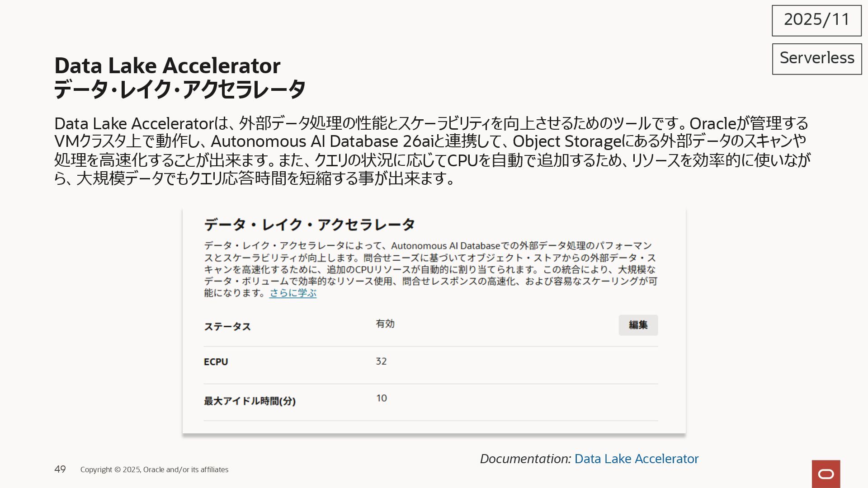Click the status value 有効
This screenshot has width=868, height=488.
pyautogui.click(x=385, y=324)
